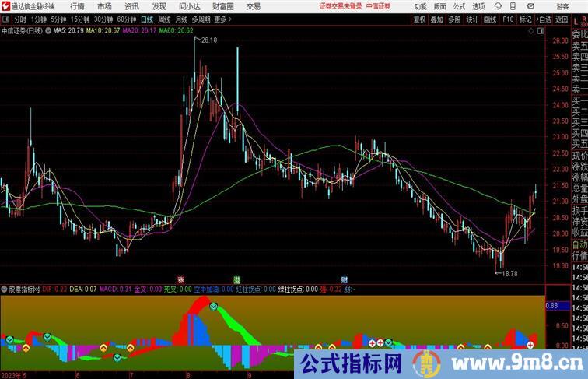The height and width of the screenshot is (379, 588).
Task: Click the 复权 button
Action: pyautogui.click(x=419, y=19)
